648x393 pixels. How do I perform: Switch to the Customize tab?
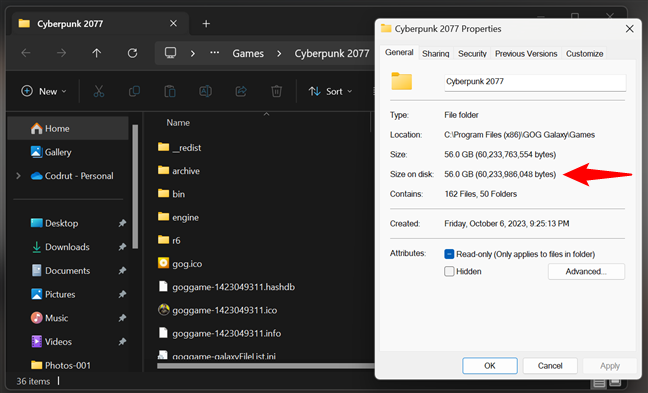(584, 54)
